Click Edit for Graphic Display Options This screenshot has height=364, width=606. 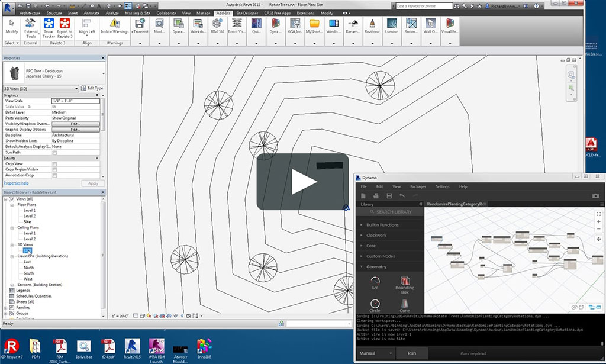pos(75,130)
